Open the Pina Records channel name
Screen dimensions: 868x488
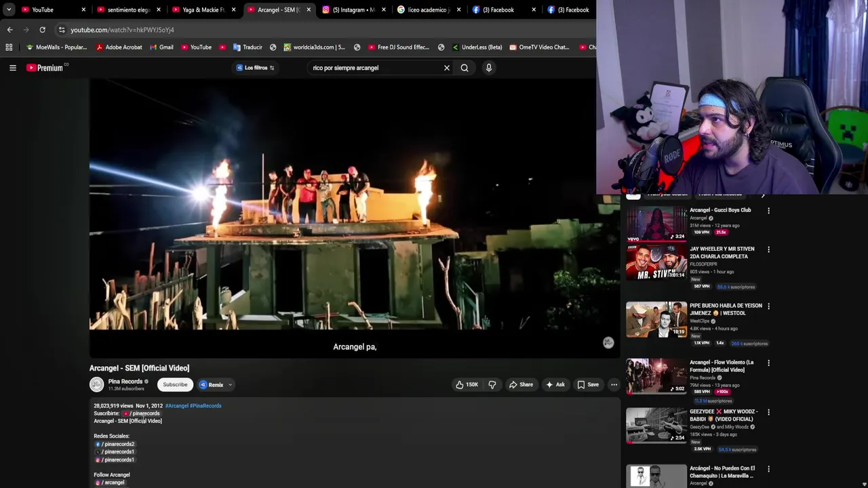[125, 382]
